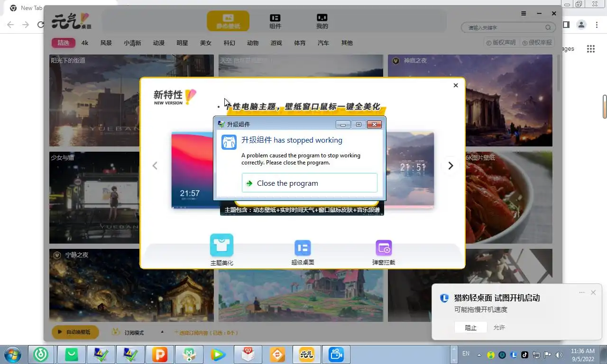Viewport: 607px width, 364px height.
Task: Click the Chrome back arrow
Action: 10,25
